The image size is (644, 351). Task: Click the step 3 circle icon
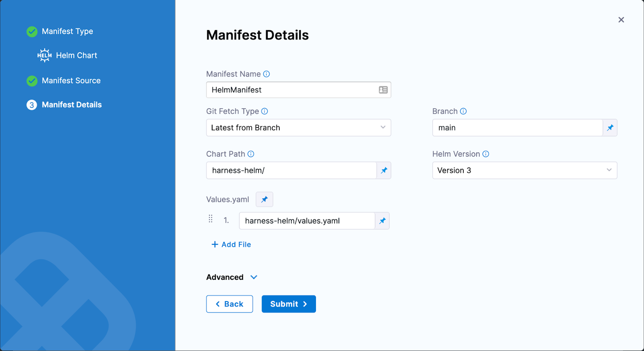(32, 105)
